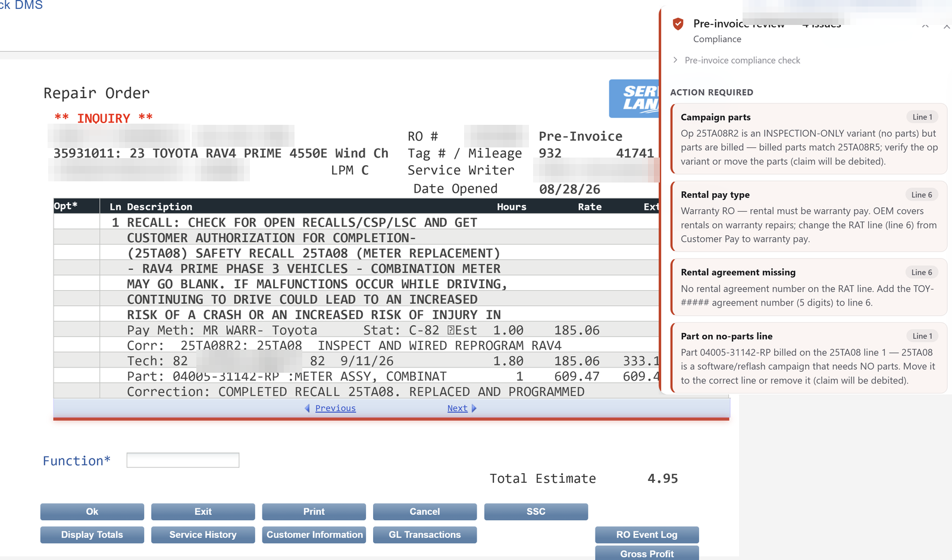Image resolution: width=952 pixels, height=560 pixels.
Task: Click the Hours column header
Action: click(x=512, y=207)
